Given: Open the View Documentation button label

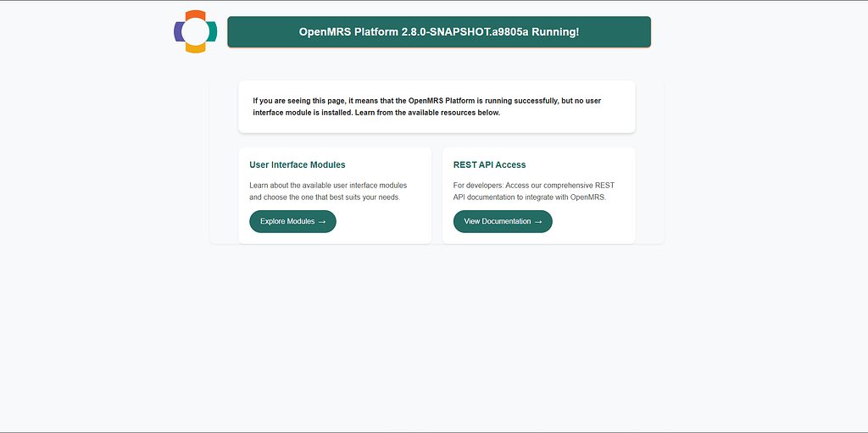Looking at the screenshot, I should [x=497, y=222].
